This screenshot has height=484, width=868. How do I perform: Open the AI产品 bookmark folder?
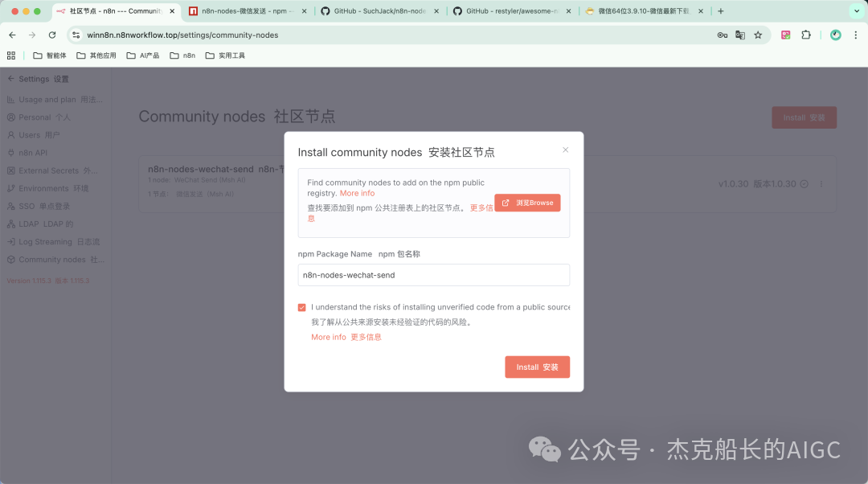(x=143, y=55)
